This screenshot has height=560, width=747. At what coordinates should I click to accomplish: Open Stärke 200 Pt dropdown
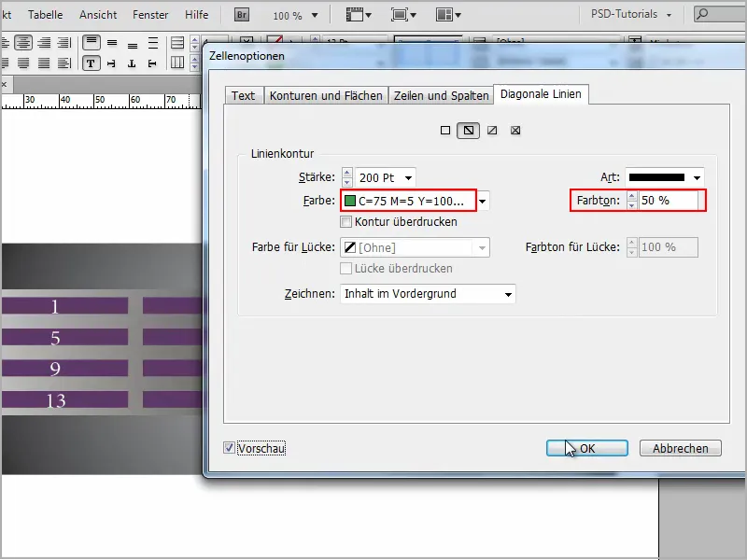pyautogui.click(x=408, y=178)
